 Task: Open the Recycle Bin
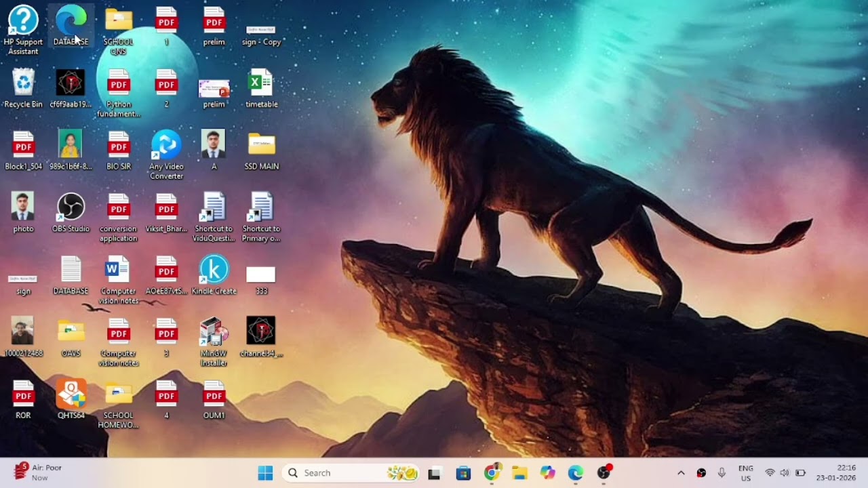(23, 88)
